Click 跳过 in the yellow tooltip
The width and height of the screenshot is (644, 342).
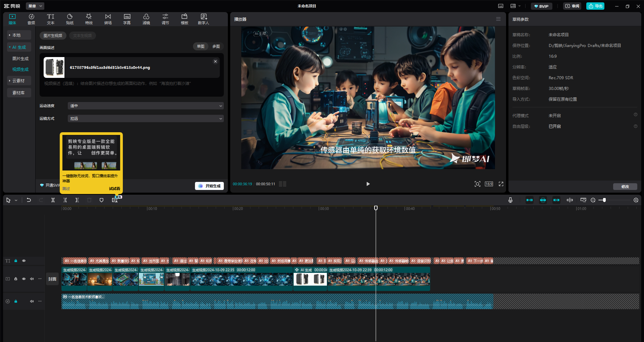pos(66,189)
